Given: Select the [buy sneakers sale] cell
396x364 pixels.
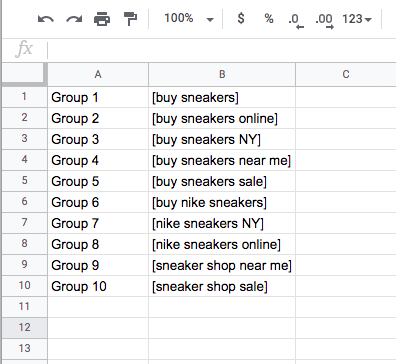Looking at the screenshot, I should [222, 181].
